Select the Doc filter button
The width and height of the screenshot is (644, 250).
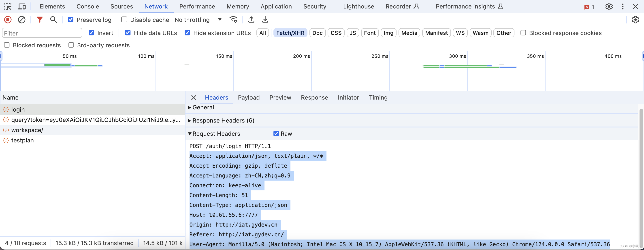click(317, 33)
